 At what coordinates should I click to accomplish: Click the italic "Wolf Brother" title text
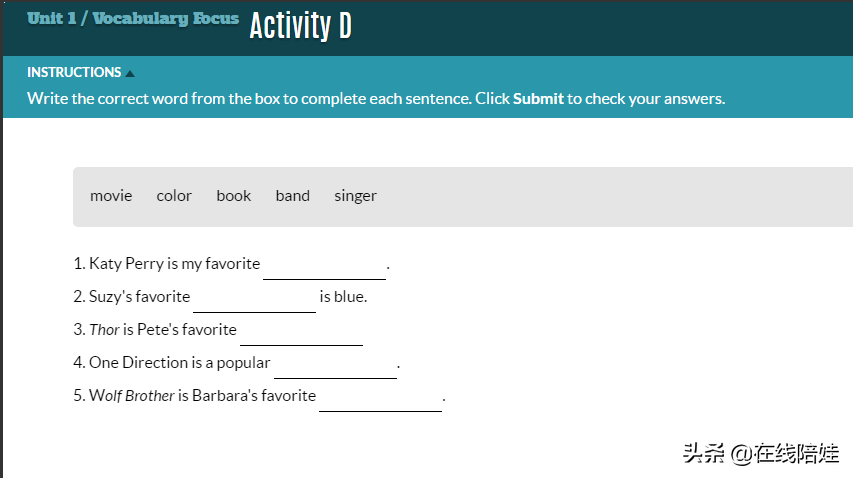pyautogui.click(x=132, y=396)
